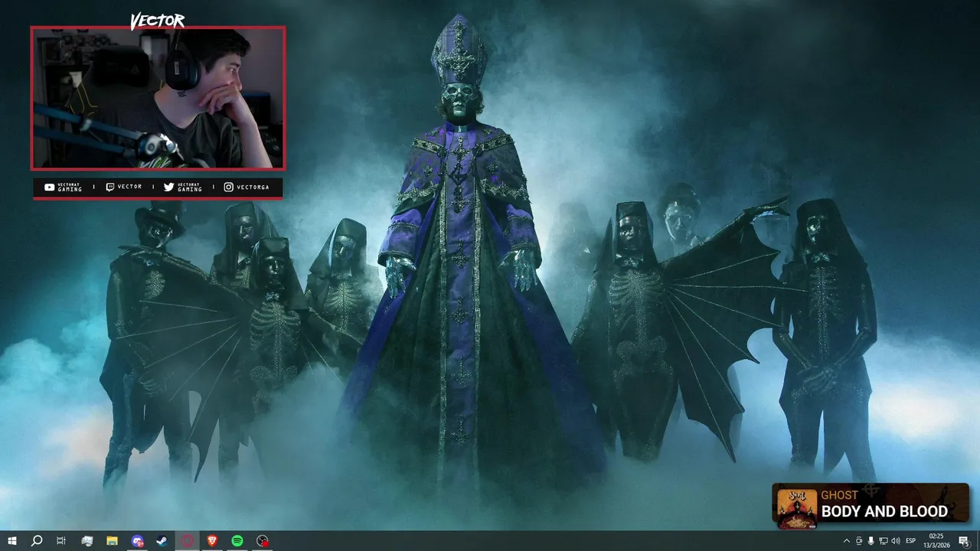Click the Meet Now camera tray icon
The height and width of the screenshot is (551, 980).
(859, 541)
